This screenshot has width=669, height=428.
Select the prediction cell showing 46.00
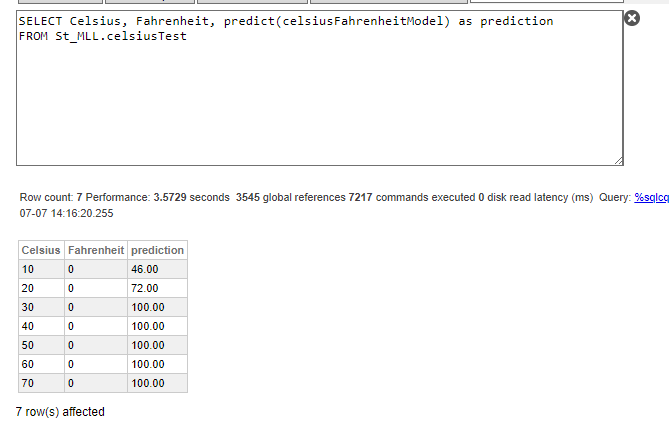point(157,269)
